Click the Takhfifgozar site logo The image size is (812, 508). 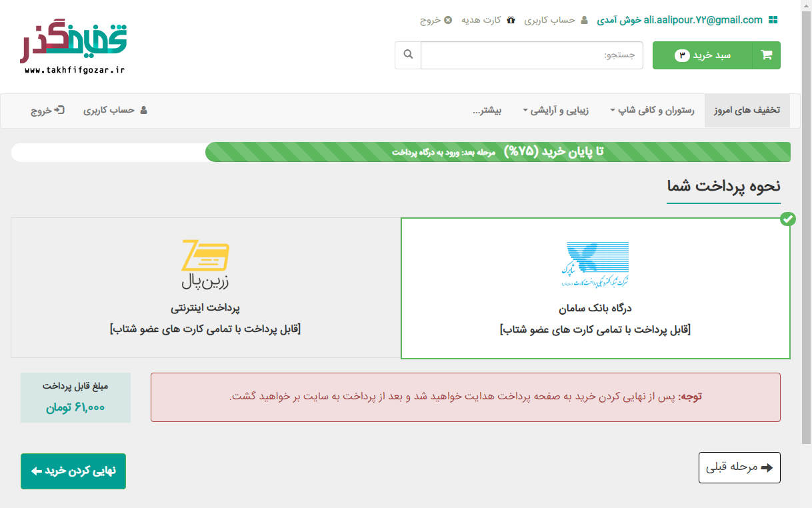pos(73,47)
